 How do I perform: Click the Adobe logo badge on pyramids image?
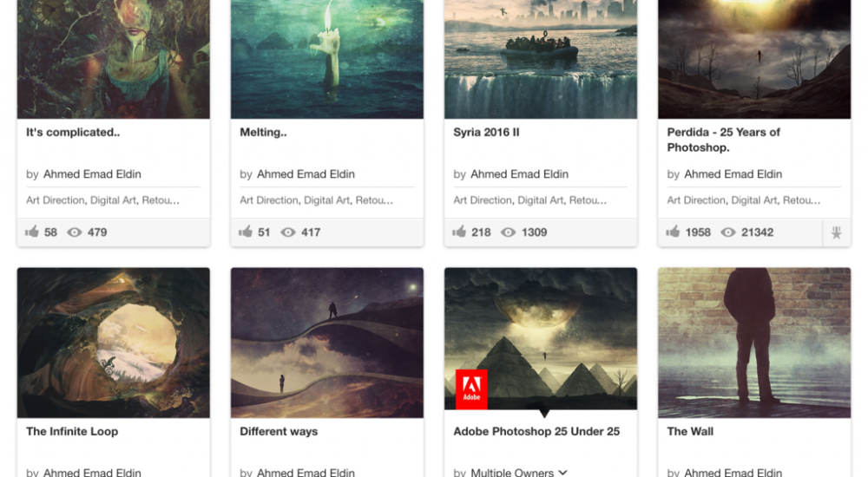(471, 389)
